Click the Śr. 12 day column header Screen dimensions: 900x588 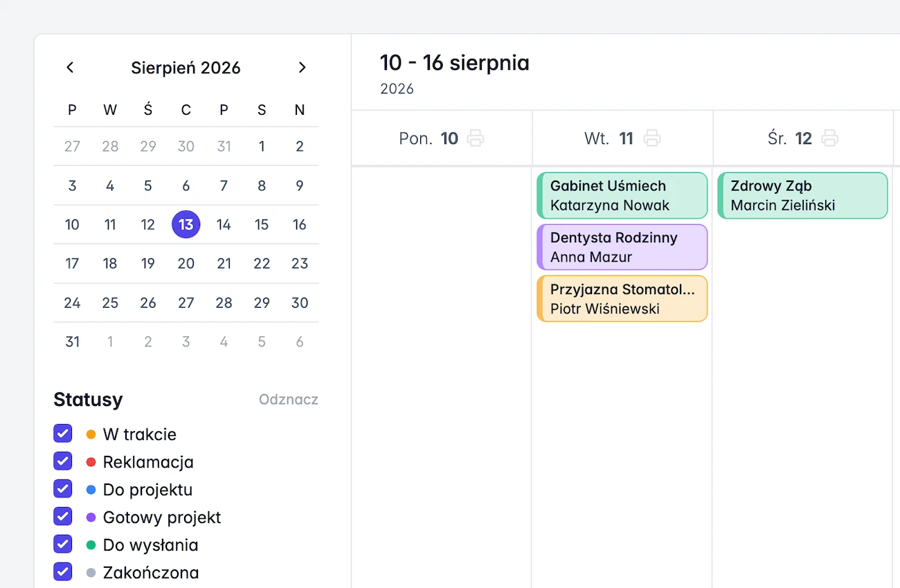(x=803, y=138)
